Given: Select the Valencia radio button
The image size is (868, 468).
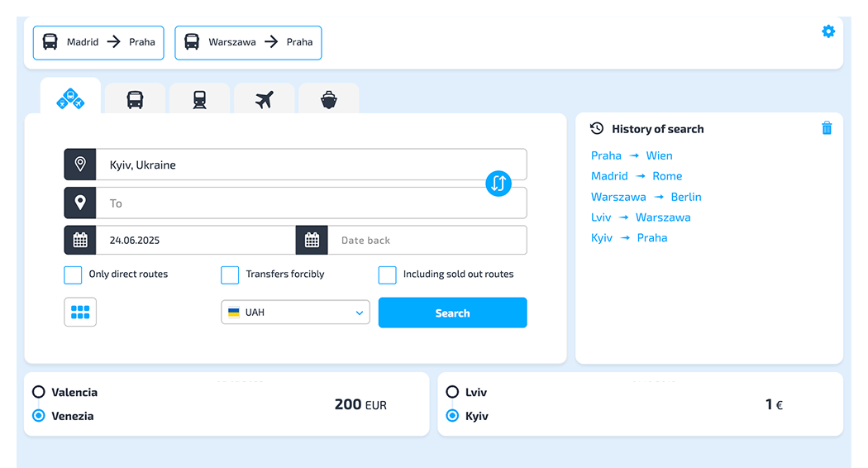Looking at the screenshot, I should [x=38, y=392].
